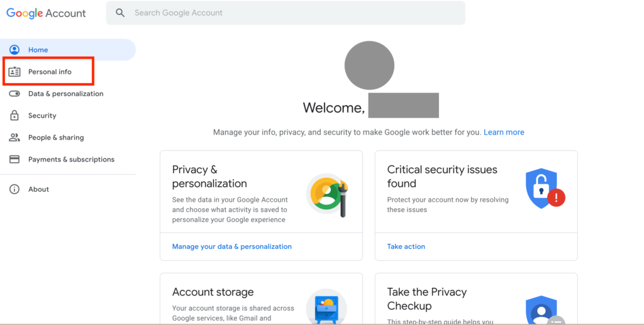Click the Google Account logo

(47, 13)
